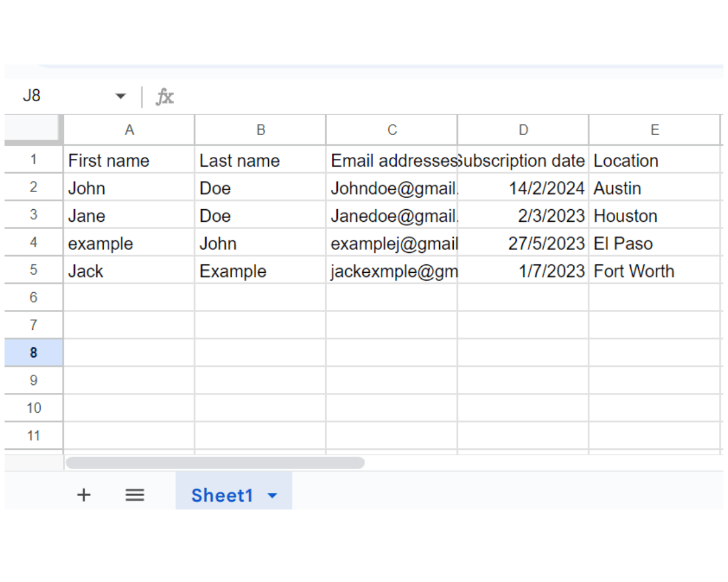Screen dimensions: 728x582
Task: Select the cell containing "Jane"
Action: point(129,215)
